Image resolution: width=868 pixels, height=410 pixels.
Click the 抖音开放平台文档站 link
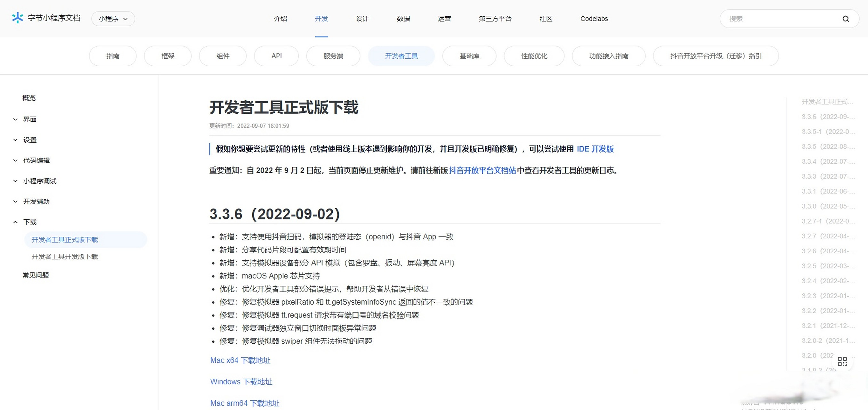tap(482, 171)
